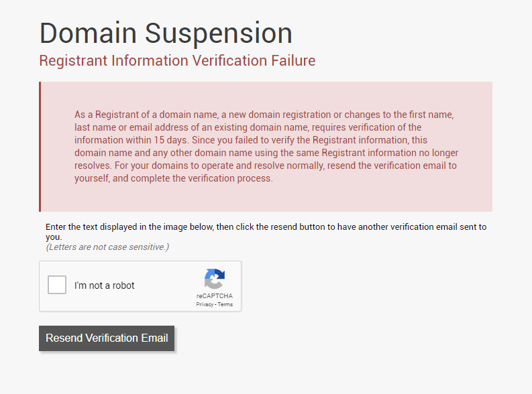The image size is (532, 394).
Task: Click the Resend Verification Email button
Action: (x=107, y=338)
